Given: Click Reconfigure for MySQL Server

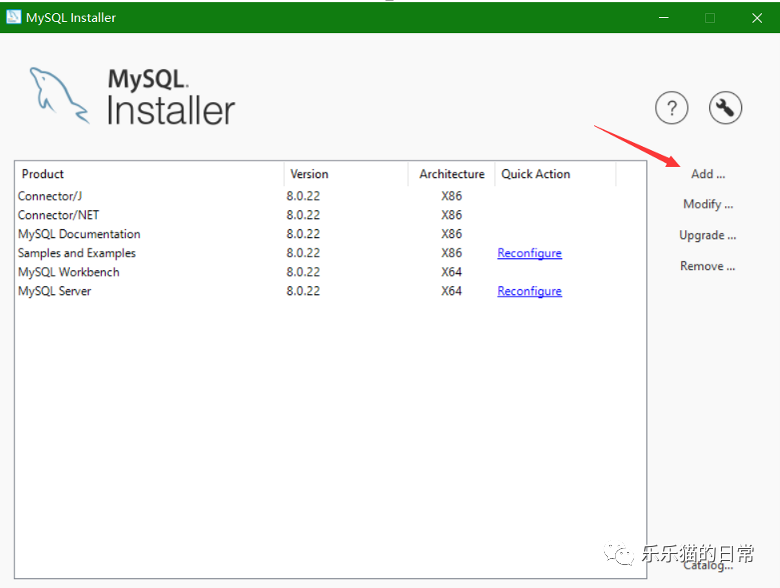Looking at the screenshot, I should pos(529,291).
